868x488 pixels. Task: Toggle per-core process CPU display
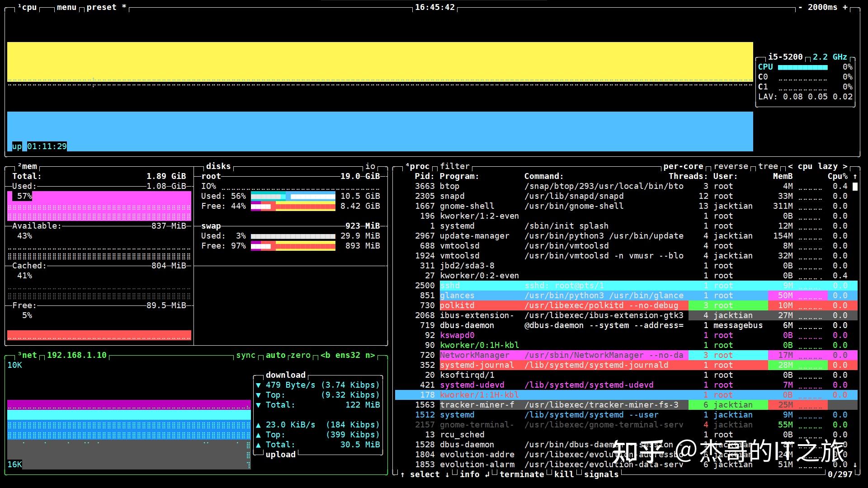(683, 166)
